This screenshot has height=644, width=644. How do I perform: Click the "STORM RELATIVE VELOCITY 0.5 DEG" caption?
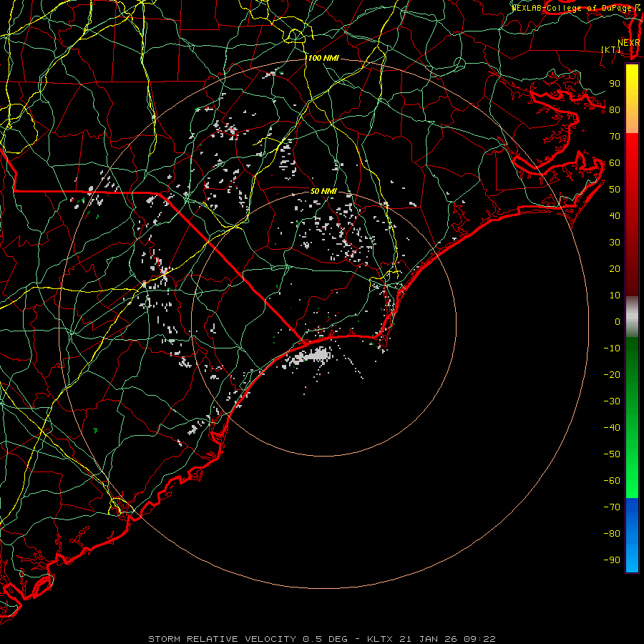(248, 639)
